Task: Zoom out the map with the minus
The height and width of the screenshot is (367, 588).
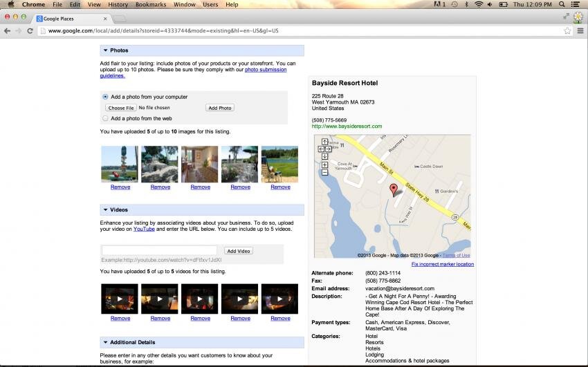Action: 324,172
